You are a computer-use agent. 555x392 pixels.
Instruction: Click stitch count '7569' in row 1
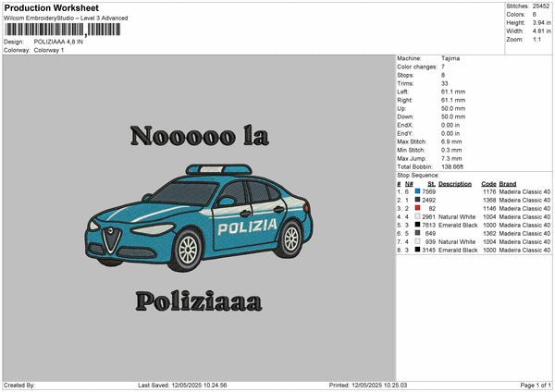tap(429, 191)
